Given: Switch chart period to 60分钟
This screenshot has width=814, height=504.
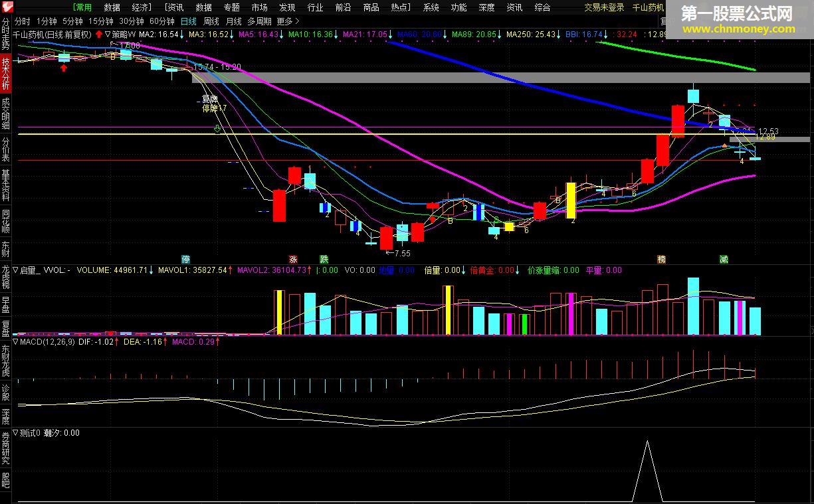Looking at the screenshot, I should click(x=162, y=21).
